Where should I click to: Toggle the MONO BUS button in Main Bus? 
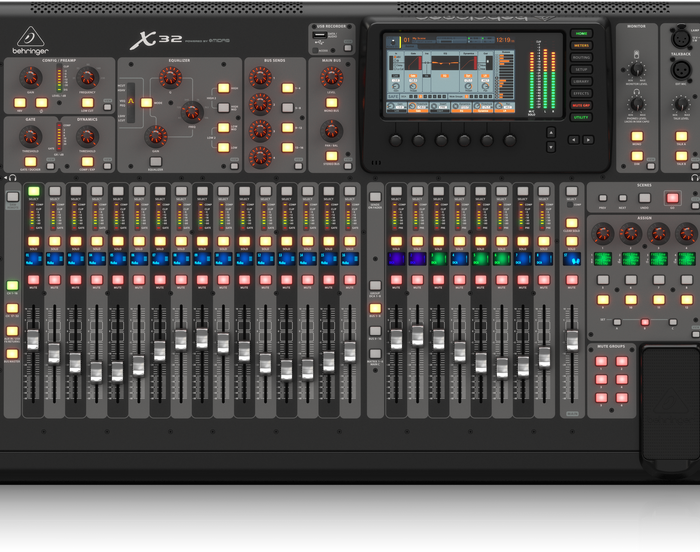click(331, 103)
